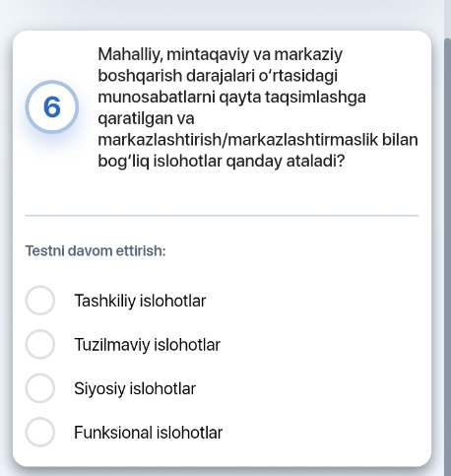
Task: Click the 'Tashkiliy islohotlar' answer text
Action: pos(140,301)
